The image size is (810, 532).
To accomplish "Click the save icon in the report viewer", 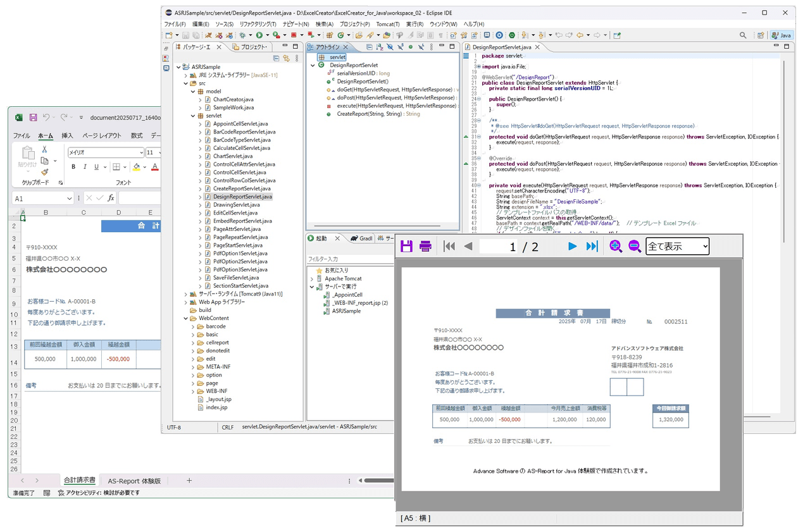I will tap(406, 246).
